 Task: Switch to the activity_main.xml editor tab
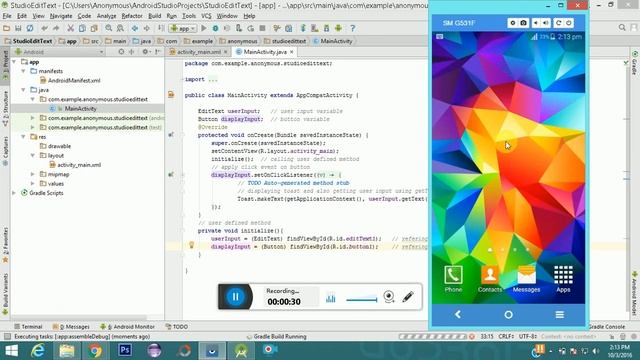pos(198,52)
